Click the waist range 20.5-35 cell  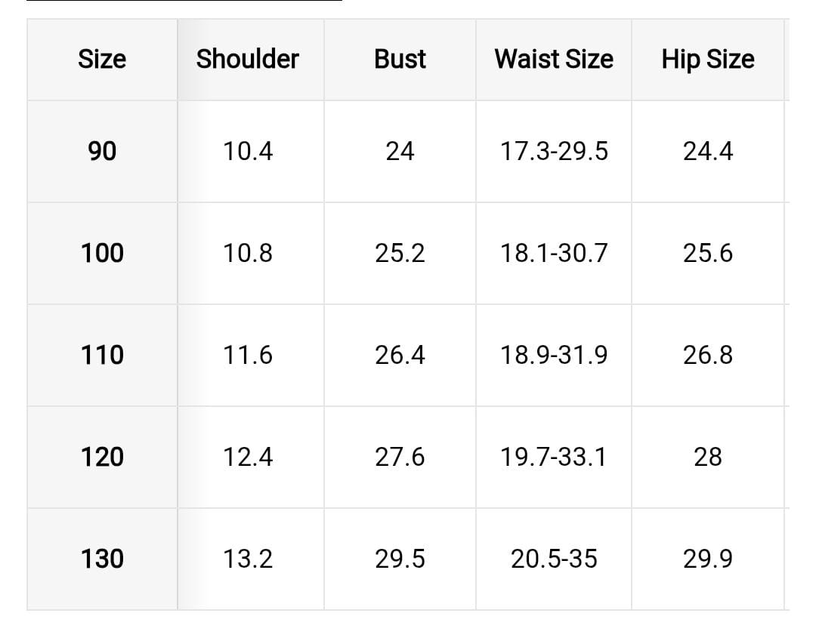(554, 559)
